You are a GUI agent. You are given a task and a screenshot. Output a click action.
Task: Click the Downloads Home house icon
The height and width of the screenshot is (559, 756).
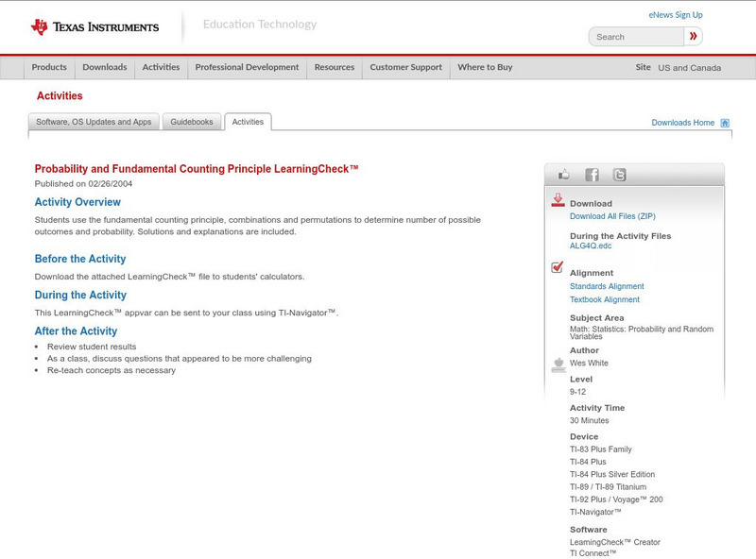[x=725, y=123]
